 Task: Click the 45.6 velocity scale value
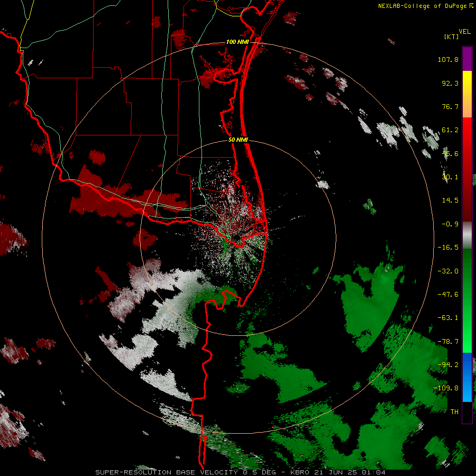click(450, 153)
